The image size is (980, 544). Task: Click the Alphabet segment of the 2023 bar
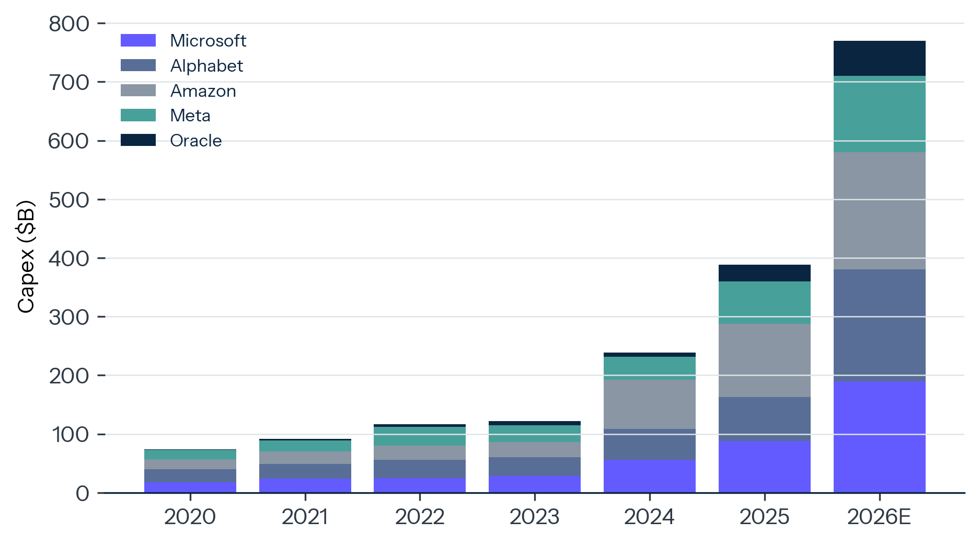[535, 467]
